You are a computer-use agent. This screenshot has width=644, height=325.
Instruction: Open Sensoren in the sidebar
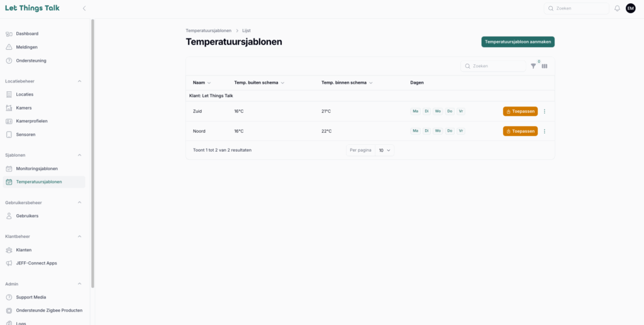coord(25,135)
